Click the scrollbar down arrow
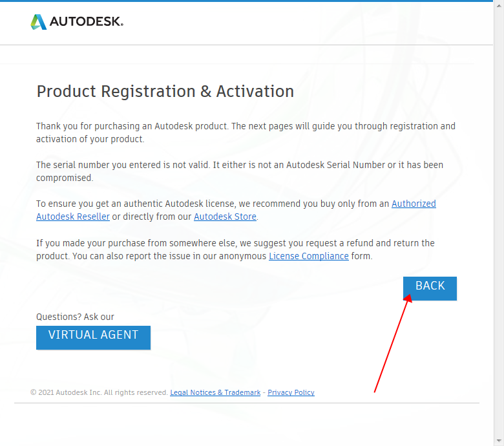The image size is (504, 446). (x=498, y=440)
